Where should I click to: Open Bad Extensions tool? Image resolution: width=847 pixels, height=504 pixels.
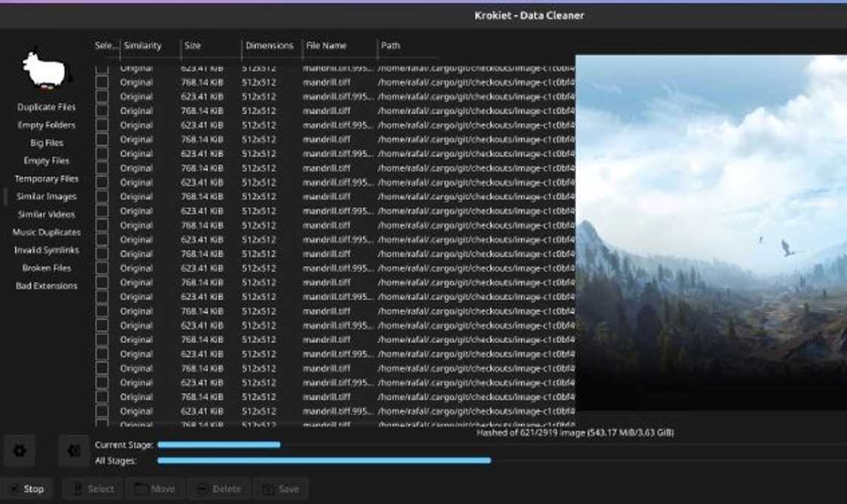coord(46,286)
